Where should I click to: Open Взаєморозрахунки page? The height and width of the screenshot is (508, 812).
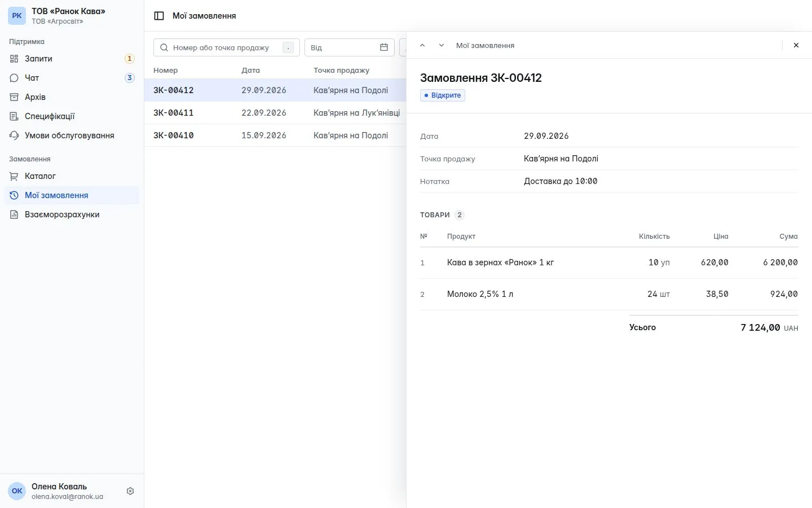coord(72,214)
